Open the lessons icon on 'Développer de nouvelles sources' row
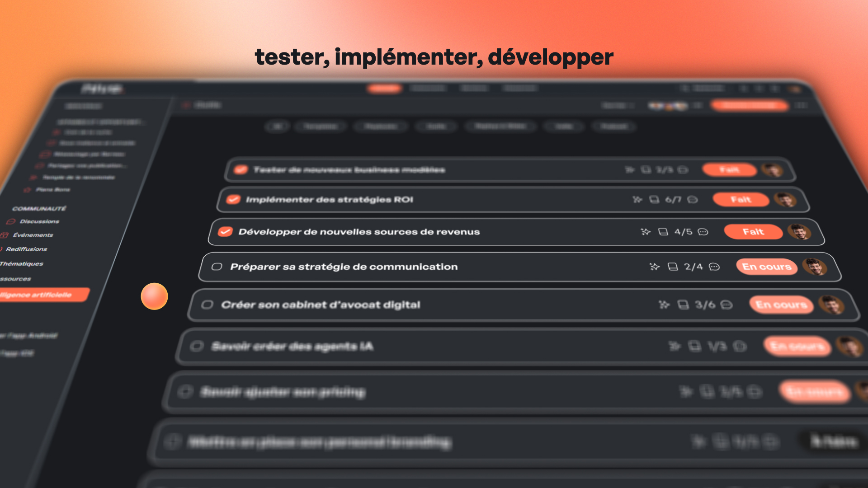 click(x=663, y=232)
